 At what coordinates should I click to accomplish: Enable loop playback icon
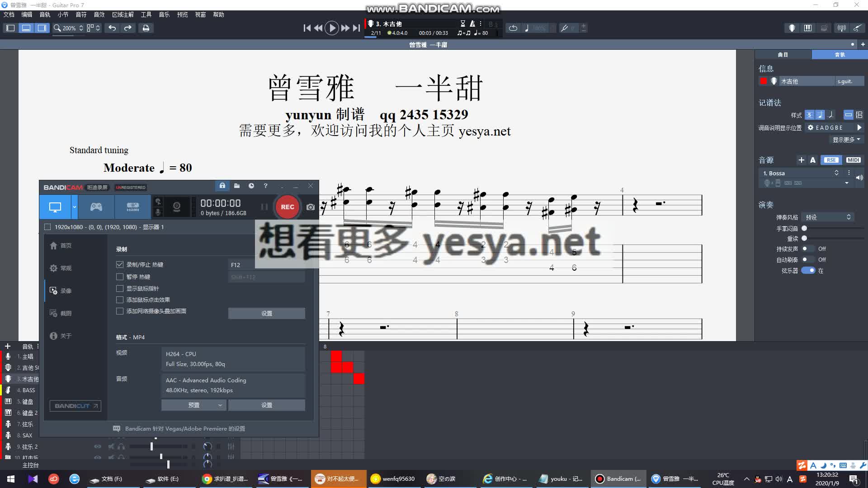coord(513,28)
